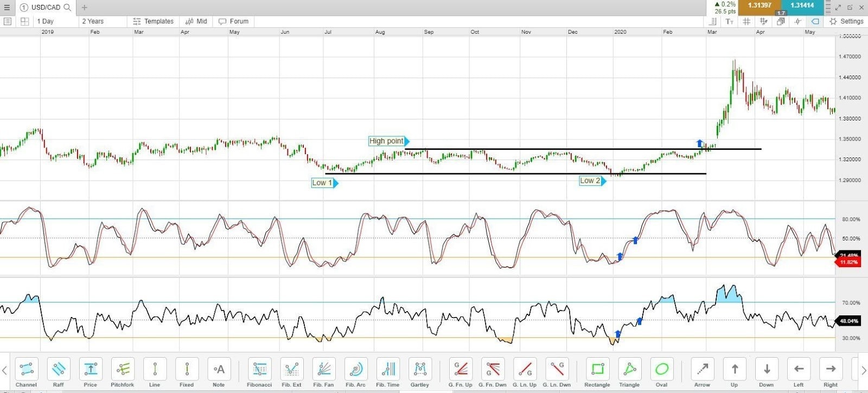Viewport: 868px width, 393px height.
Task: Select the Fib. Fan tool
Action: (x=323, y=372)
